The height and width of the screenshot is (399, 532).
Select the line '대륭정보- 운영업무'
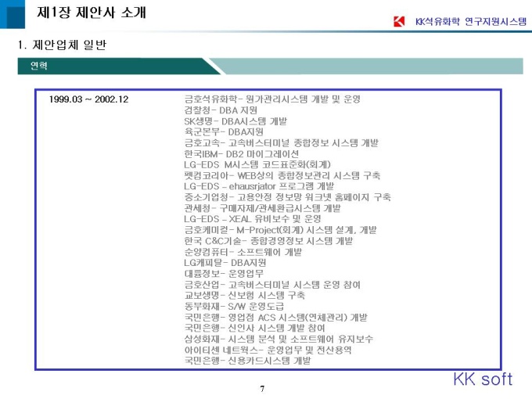224,274
